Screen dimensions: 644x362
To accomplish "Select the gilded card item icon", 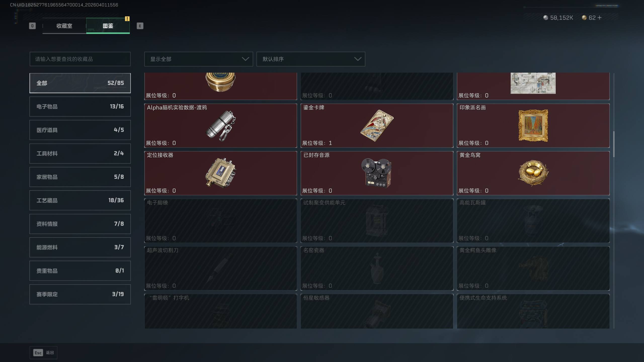I will (377, 126).
